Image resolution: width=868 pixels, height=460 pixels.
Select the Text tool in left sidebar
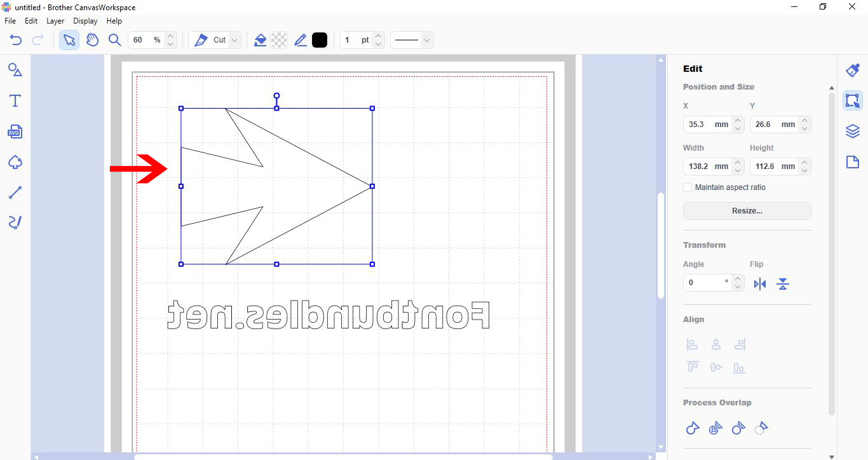[x=15, y=100]
